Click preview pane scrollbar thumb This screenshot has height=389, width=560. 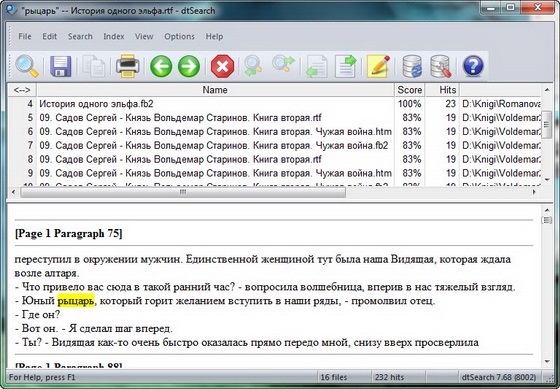(x=547, y=220)
